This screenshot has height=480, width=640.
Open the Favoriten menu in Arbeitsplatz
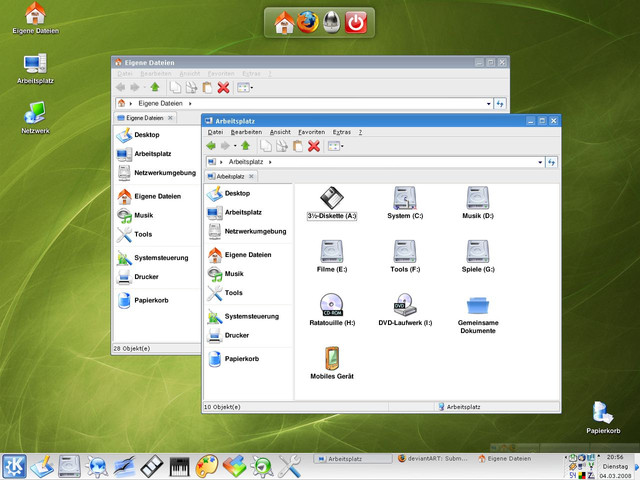pyautogui.click(x=311, y=132)
